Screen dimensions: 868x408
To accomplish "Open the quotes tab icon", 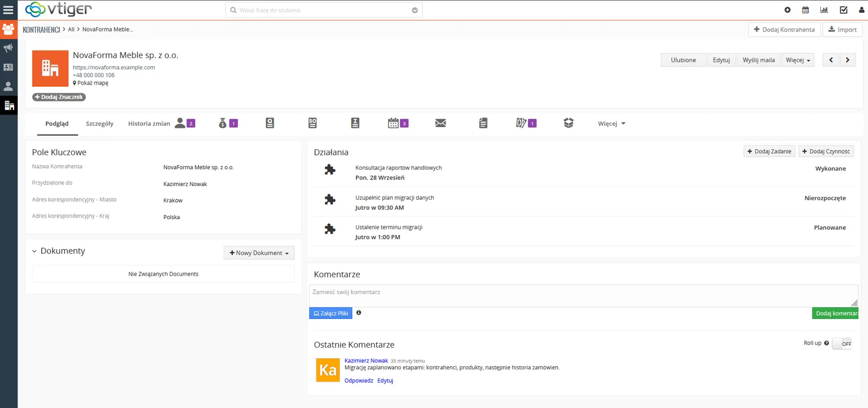I will pyautogui.click(x=270, y=123).
